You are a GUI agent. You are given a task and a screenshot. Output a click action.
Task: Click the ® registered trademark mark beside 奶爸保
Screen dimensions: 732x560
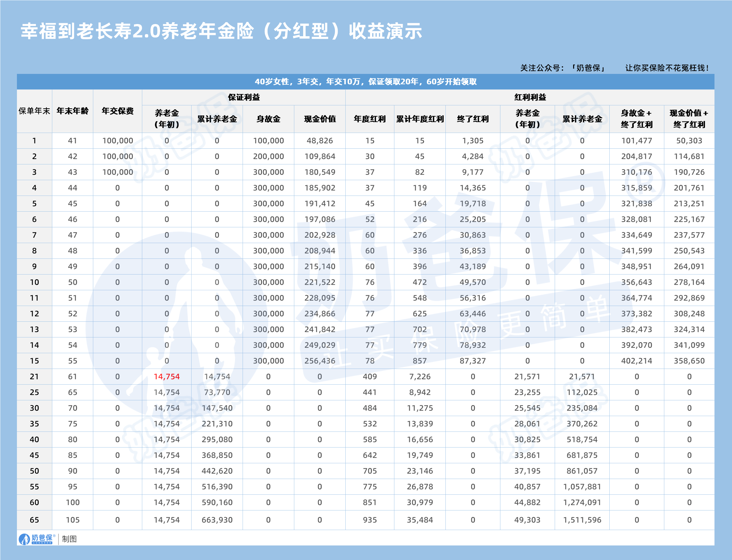pos(54,536)
